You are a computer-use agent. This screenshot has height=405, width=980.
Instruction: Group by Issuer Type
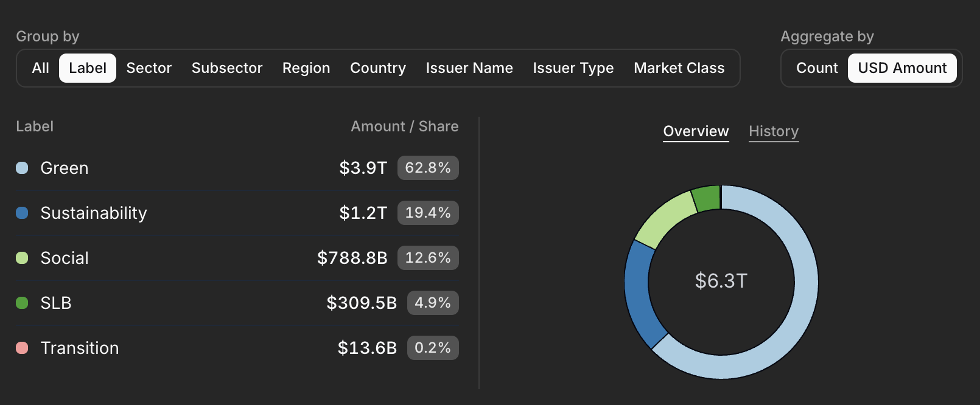point(573,68)
